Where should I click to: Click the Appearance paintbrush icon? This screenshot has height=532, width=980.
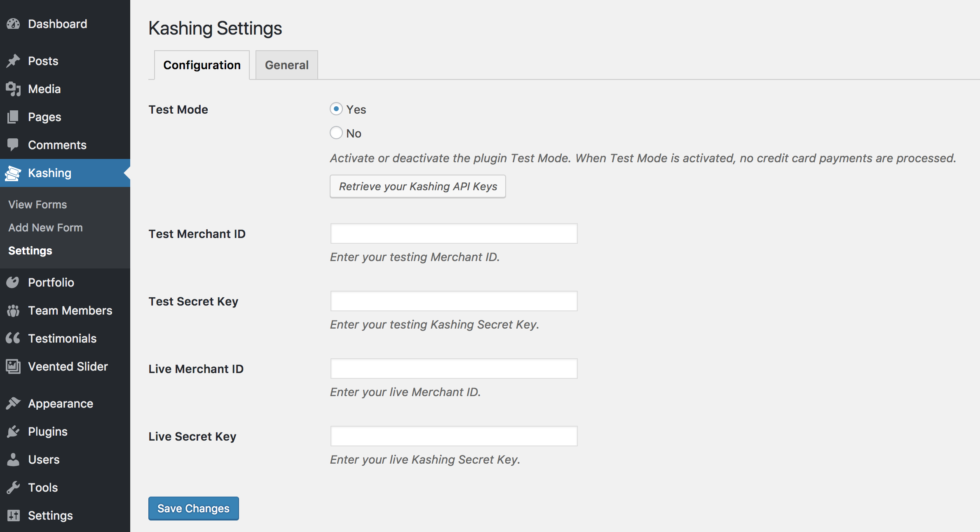pyautogui.click(x=13, y=404)
